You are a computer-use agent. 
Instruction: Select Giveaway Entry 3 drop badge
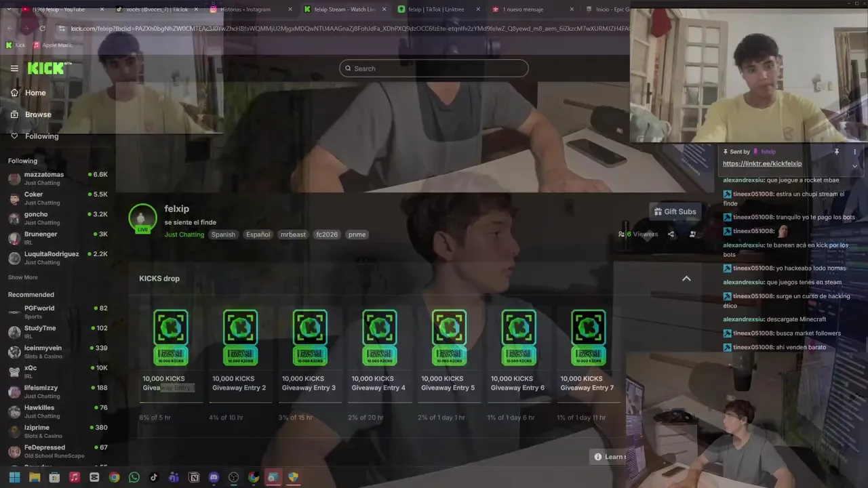310,338
